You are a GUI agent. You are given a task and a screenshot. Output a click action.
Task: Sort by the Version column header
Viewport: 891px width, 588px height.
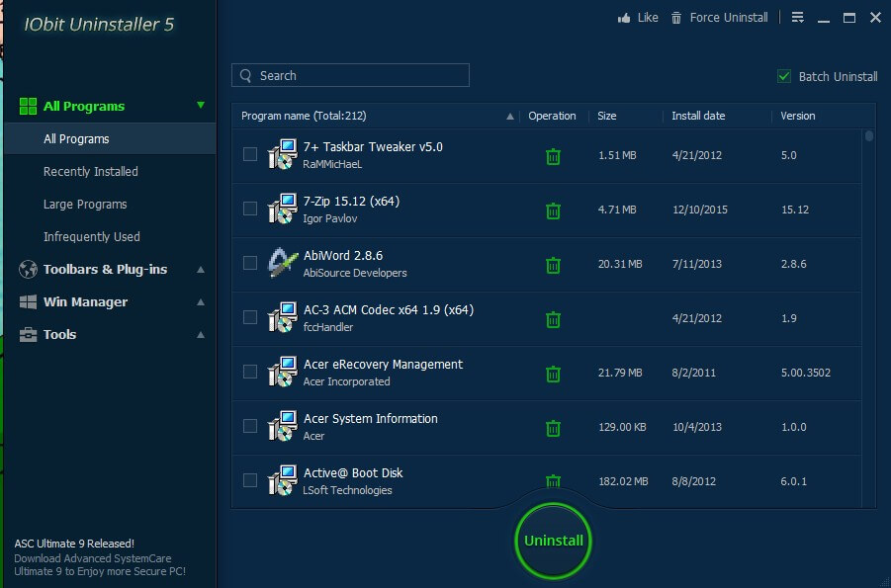798,116
